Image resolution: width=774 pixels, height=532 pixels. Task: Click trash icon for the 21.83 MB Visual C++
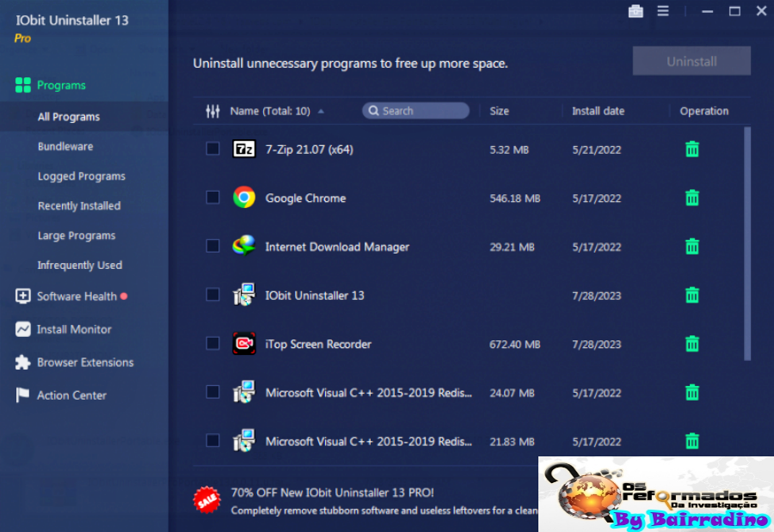coord(692,441)
